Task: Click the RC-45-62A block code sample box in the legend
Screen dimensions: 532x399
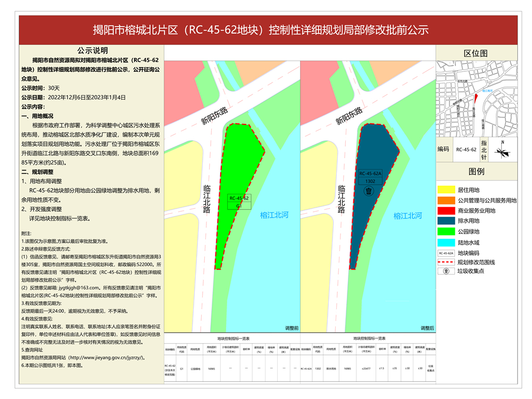Action: (x=446, y=253)
